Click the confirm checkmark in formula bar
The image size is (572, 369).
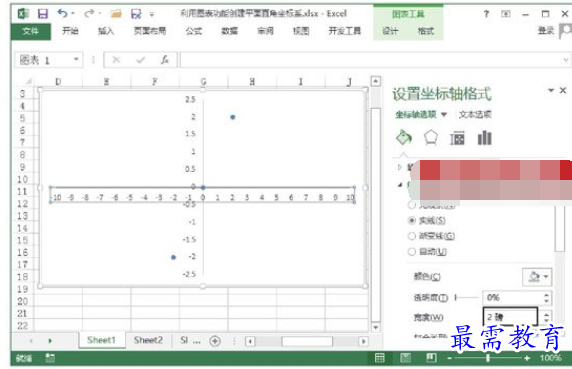coord(140,60)
